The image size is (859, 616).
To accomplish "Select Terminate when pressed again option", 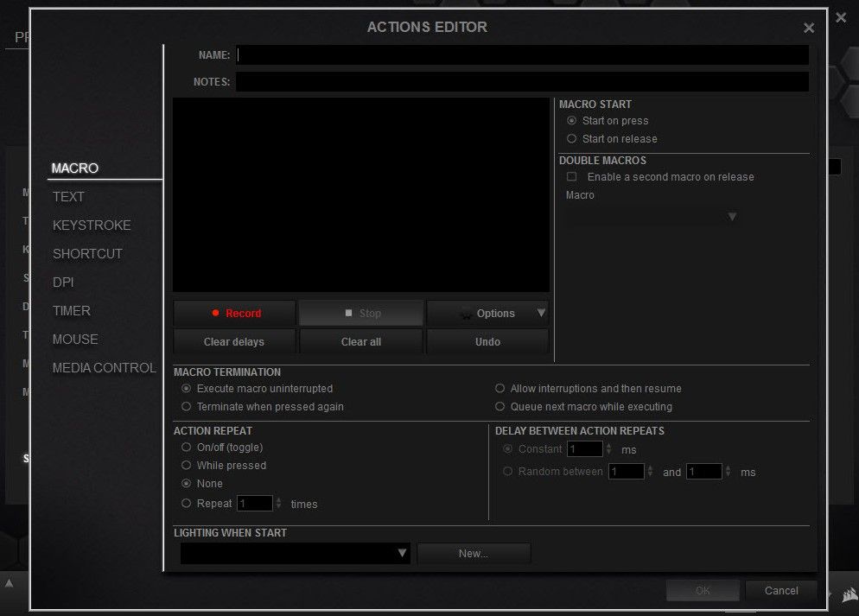I will coord(187,407).
